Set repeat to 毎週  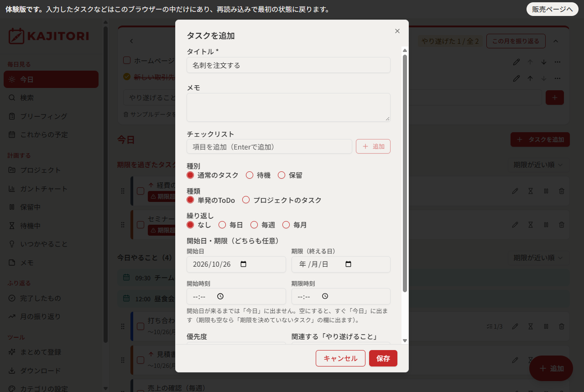click(254, 225)
